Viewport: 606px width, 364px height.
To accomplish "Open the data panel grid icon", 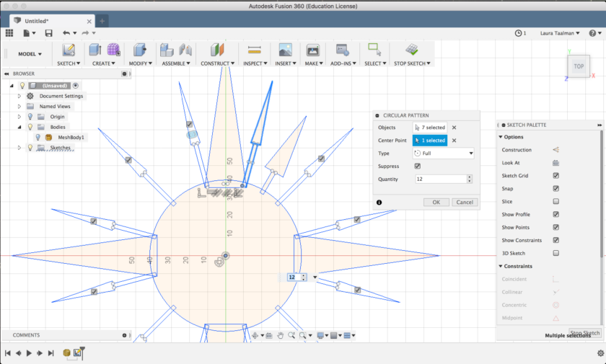I will click(9, 33).
